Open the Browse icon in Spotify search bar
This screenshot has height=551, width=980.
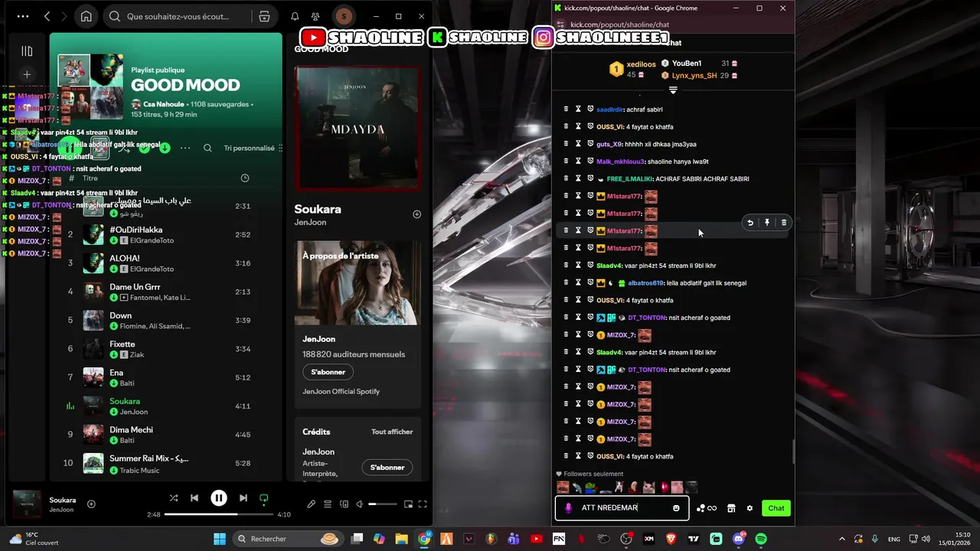click(x=264, y=16)
